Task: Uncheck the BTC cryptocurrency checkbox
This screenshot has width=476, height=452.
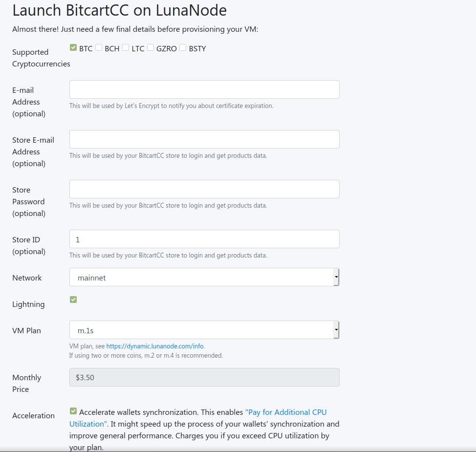Action: 73,47
